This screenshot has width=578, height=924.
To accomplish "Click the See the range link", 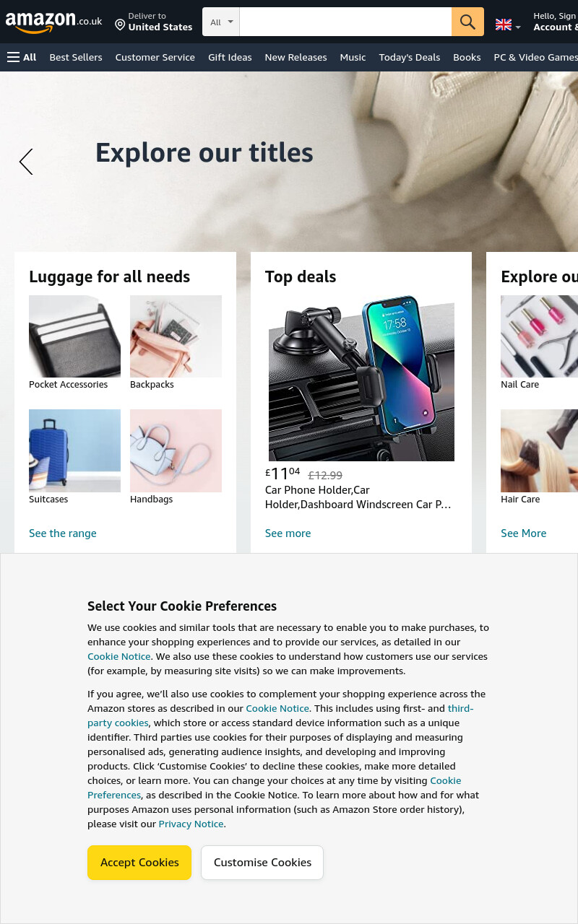I will click(63, 533).
